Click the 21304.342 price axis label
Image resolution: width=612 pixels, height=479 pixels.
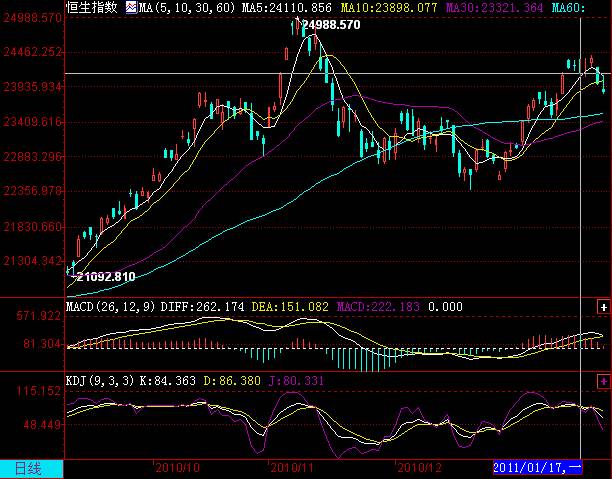[x=32, y=261]
